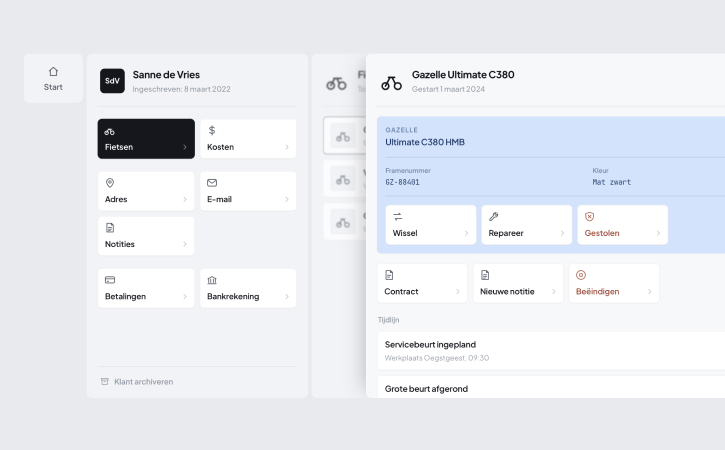Open the E-mail section
Screen dimensions: 725x450
pyautogui.click(x=248, y=191)
